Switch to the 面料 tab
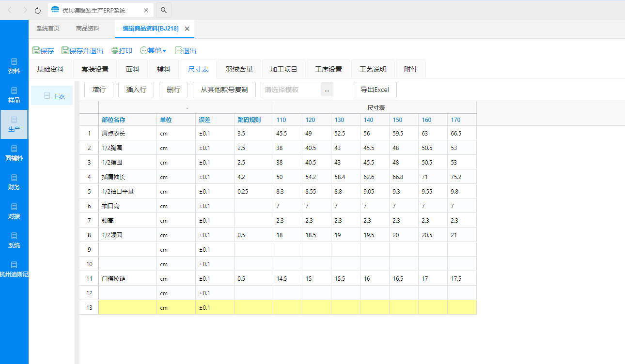 point(133,69)
